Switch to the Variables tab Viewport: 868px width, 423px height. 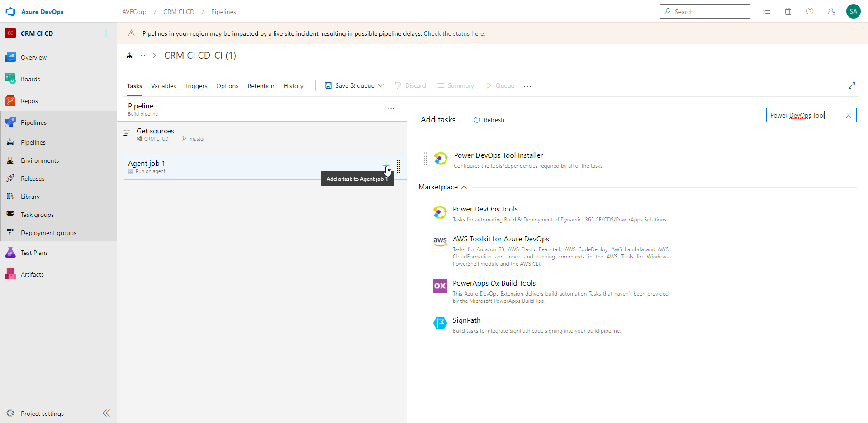coord(163,86)
